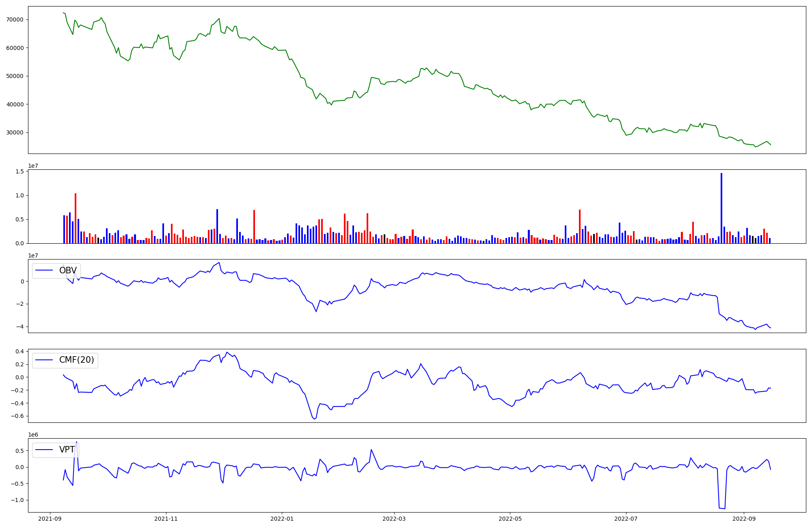Click the 30000 price axis tick label
The image size is (812, 528).
coord(15,132)
